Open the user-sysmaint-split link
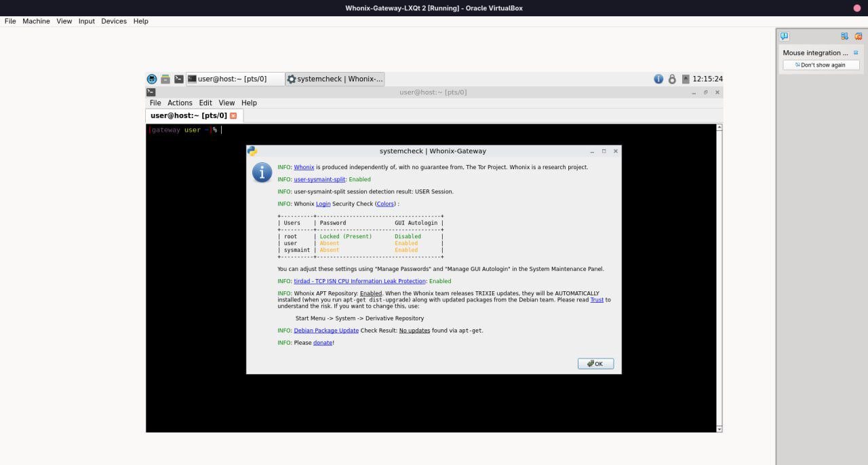The height and width of the screenshot is (465, 868). (319, 179)
